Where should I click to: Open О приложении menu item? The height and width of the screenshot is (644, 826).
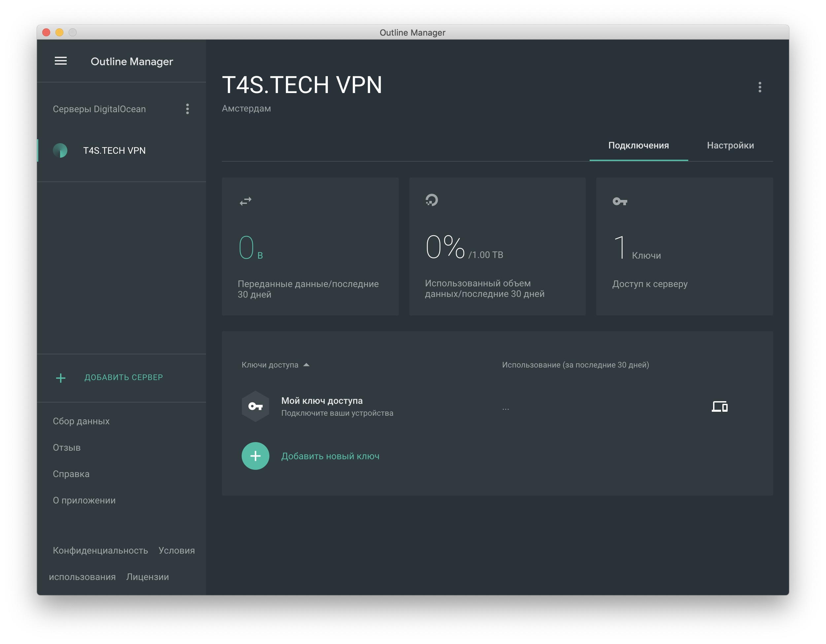pyautogui.click(x=84, y=500)
